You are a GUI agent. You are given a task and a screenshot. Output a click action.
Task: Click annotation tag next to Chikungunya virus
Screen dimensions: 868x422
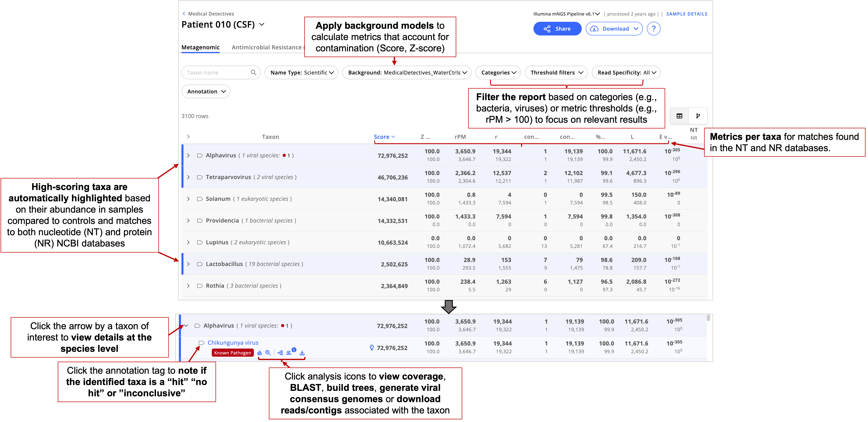202,343
